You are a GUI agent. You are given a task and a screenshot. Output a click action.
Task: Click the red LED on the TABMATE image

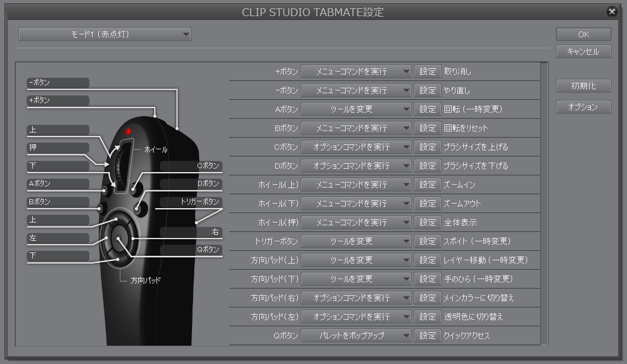tap(128, 131)
